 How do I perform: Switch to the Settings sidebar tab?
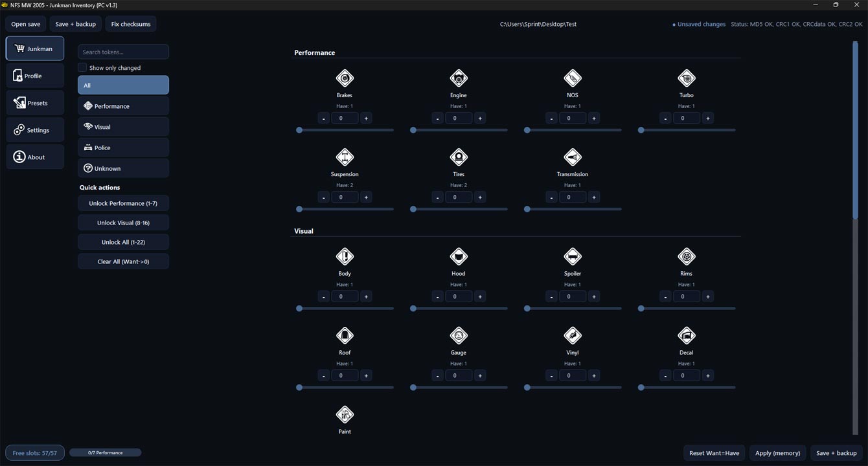[35, 130]
